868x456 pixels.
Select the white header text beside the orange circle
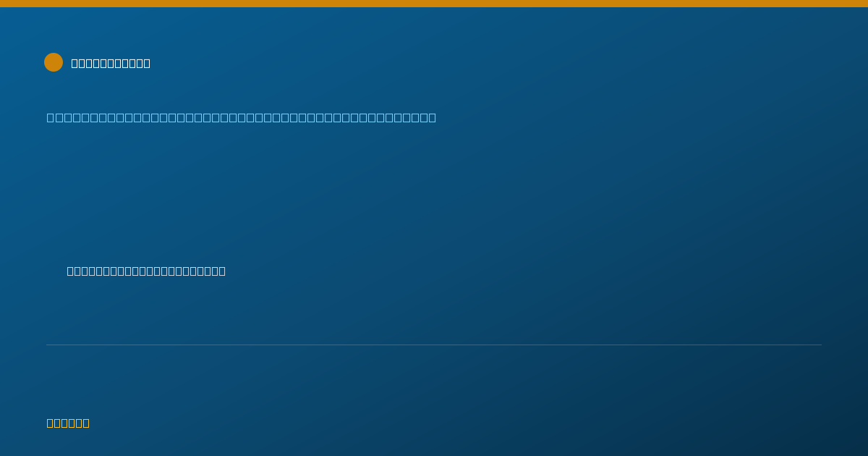click(111, 63)
